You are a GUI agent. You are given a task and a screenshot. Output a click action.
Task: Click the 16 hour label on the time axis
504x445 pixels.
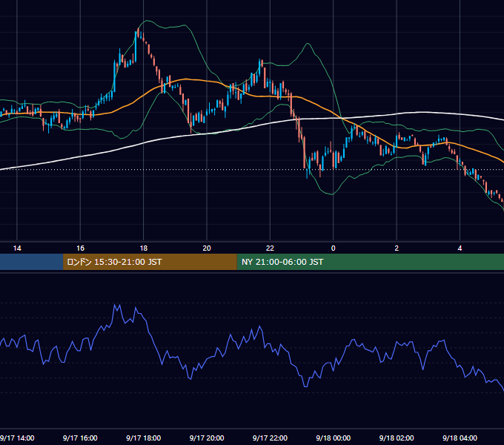(x=80, y=248)
